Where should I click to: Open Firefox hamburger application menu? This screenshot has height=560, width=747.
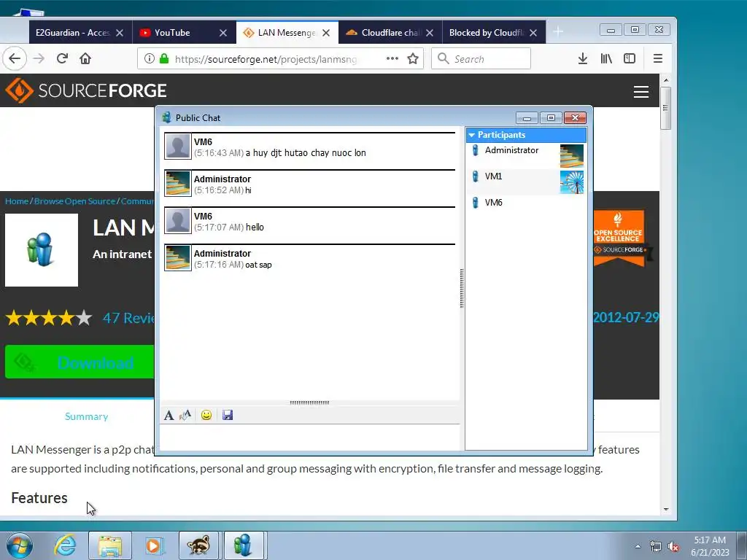tap(658, 58)
